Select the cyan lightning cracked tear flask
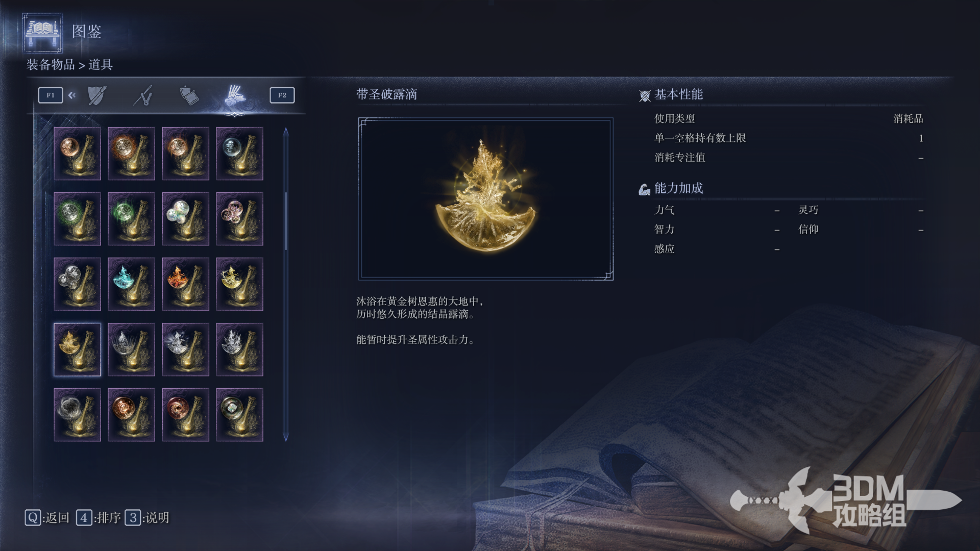The image size is (980, 551). click(x=131, y=284)
